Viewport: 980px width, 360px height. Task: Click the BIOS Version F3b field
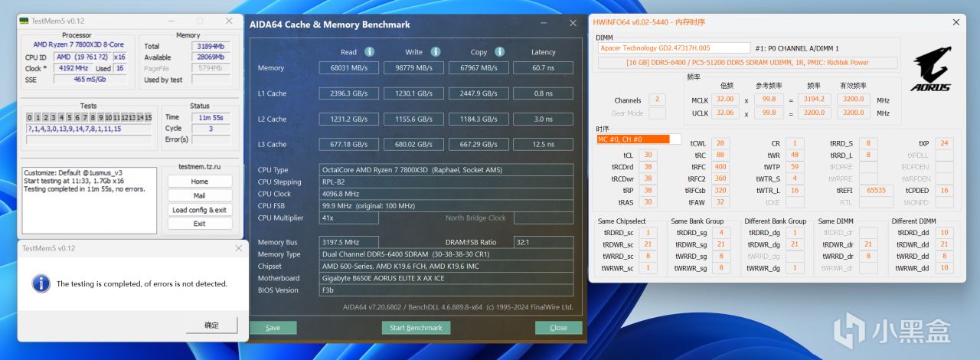[446, 290]
